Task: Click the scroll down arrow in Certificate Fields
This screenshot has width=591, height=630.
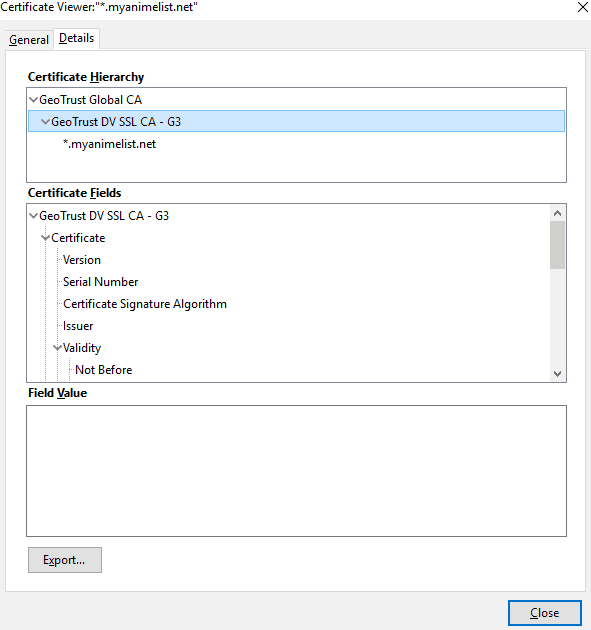Action: click(x=557, y=374)
